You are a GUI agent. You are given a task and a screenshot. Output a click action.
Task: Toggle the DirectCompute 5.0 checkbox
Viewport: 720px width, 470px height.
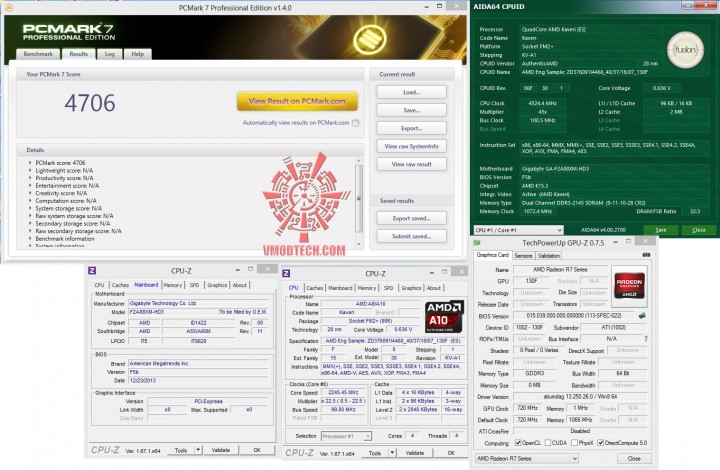(600, 443)
